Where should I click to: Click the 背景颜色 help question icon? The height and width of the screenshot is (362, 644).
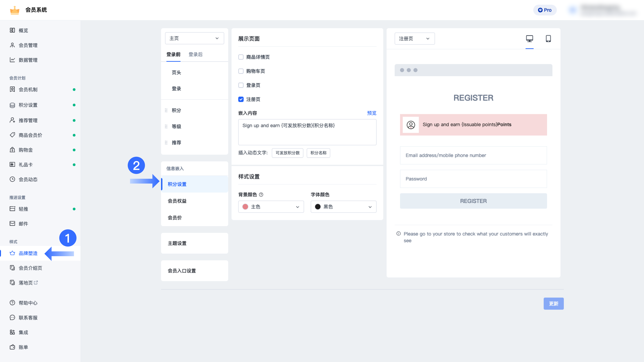click(261, 194)
